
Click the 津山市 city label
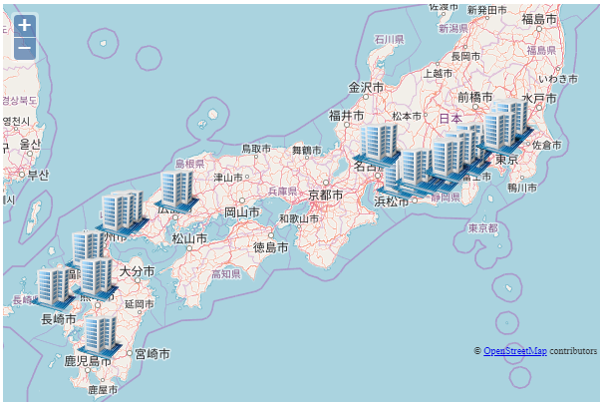tap(228, 177)
